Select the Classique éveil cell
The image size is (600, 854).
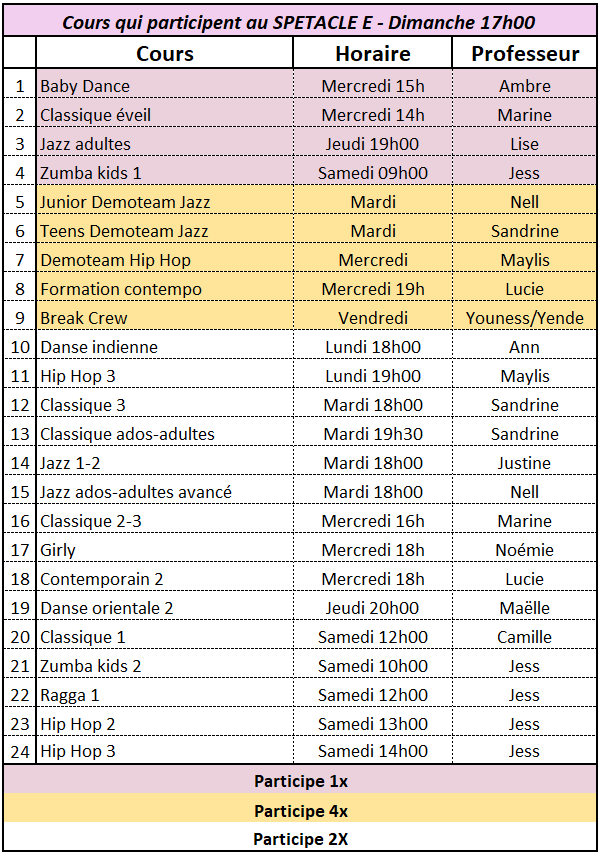(x=164, y=115)
